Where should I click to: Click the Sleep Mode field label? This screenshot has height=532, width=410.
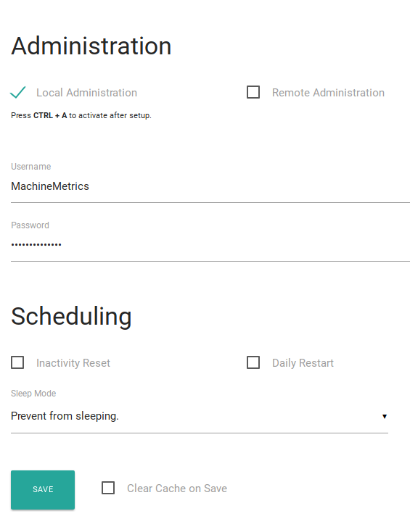coord(33,394)
